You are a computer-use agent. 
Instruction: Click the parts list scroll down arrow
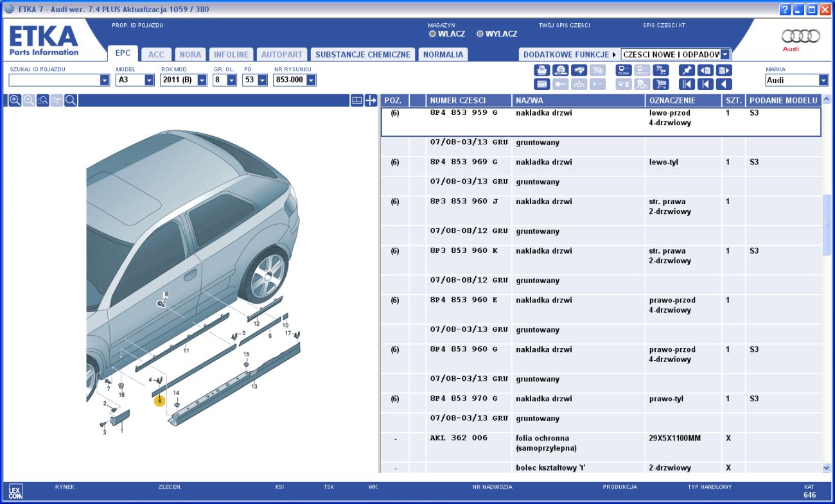click(826, 468)
